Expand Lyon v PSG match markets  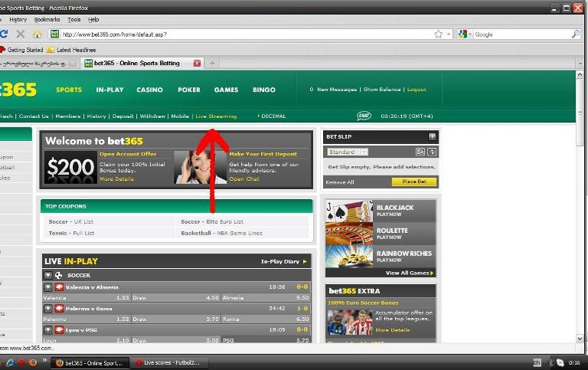tap(48, 330)
